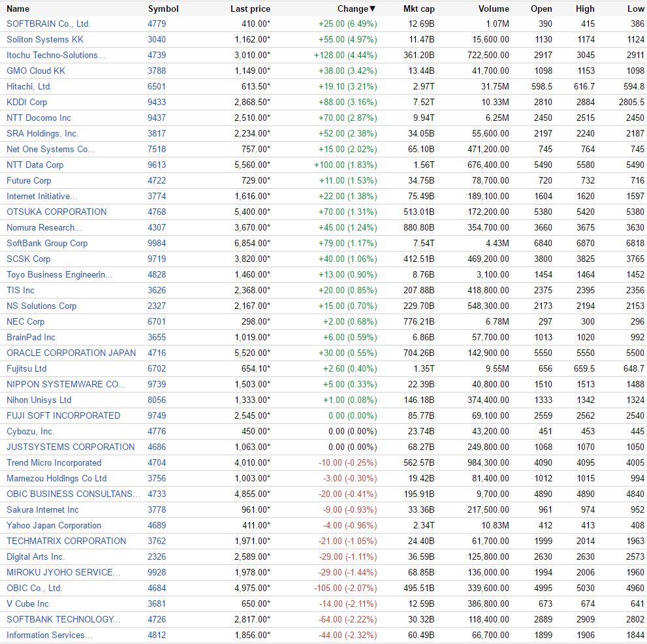
Task: Sort by the Change column header
Action: tap(356, 8)
